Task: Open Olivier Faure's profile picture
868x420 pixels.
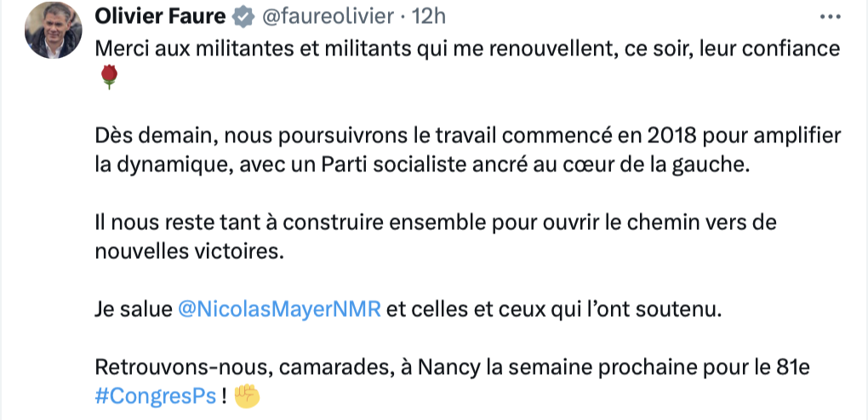Action: pos(54,30)
